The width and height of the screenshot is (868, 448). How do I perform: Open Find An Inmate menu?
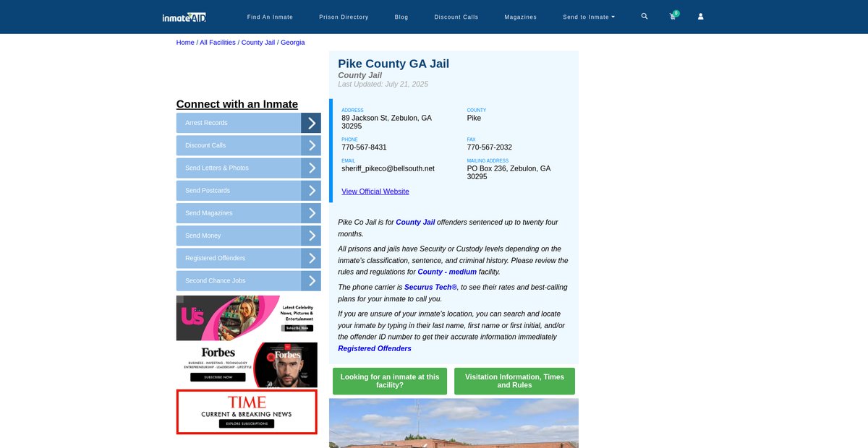coord(270,17)
